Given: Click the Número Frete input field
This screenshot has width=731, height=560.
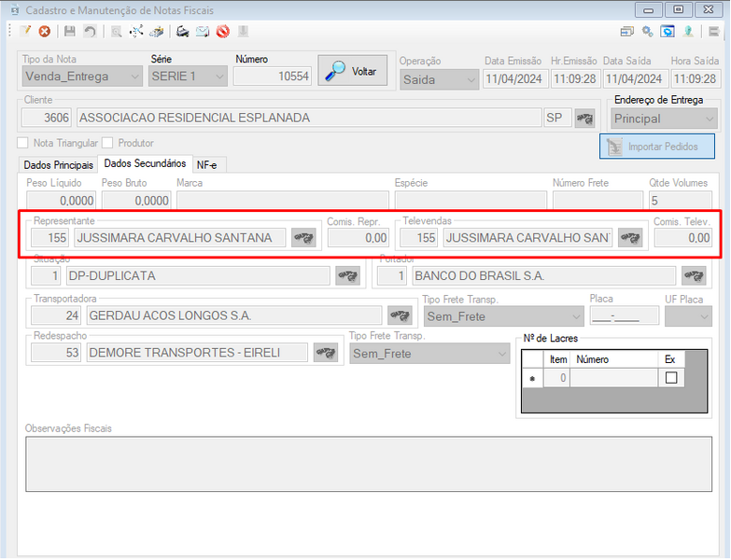Looking at the screenshot, I should point(597,201).
